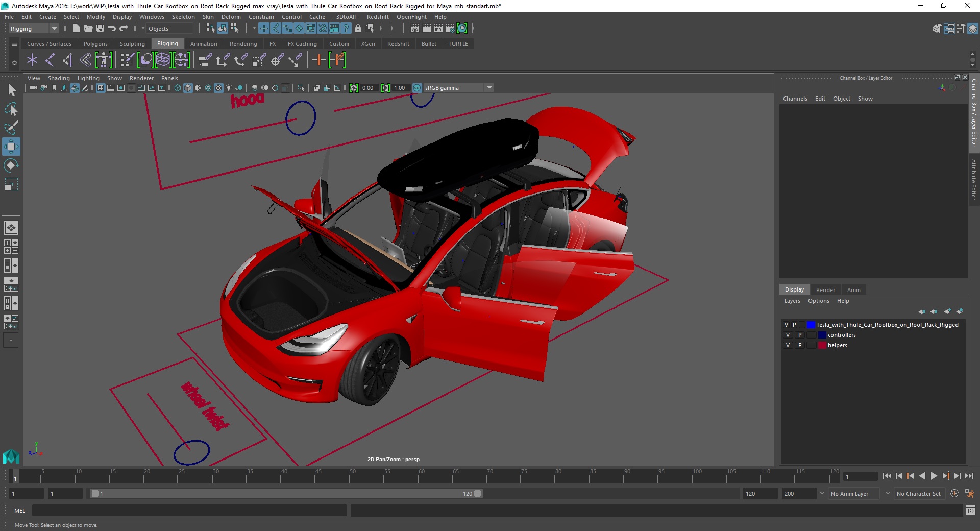Activate the Scale tool
Viewport: 980px width, 531px height.
[11, 184]
